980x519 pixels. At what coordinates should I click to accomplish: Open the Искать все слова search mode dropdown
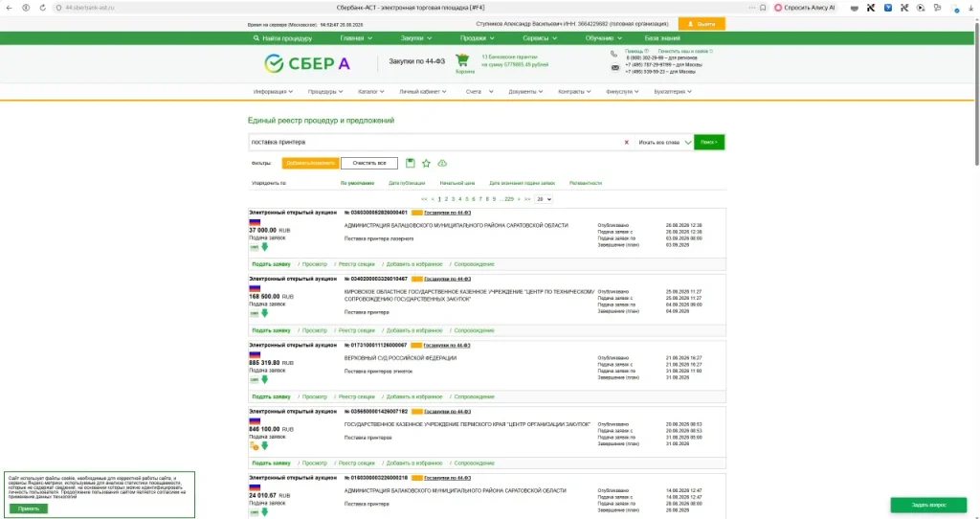(664, 143)
